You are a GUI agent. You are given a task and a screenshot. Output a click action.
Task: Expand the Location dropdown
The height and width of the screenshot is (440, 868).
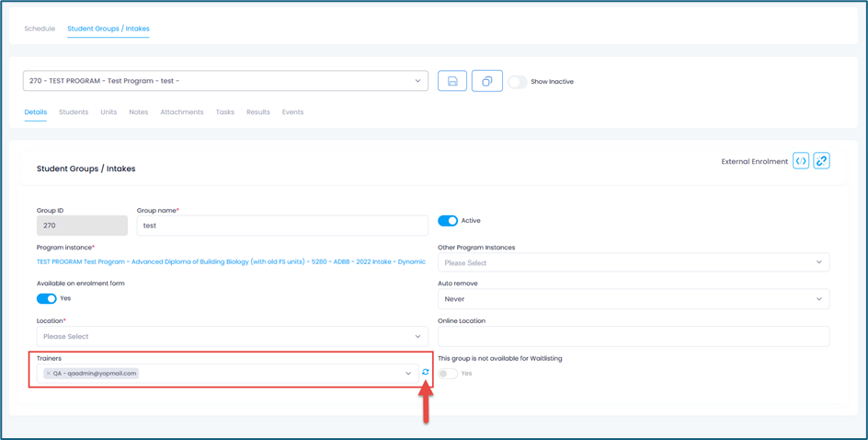[232, 337]
